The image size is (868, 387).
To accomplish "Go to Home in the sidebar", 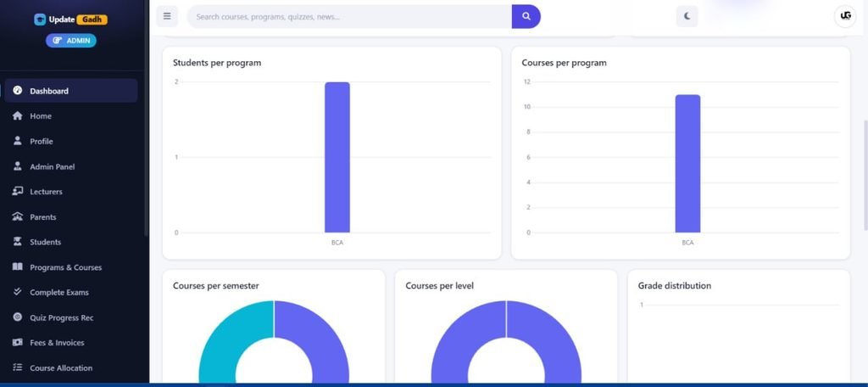I will pos(71,116).
